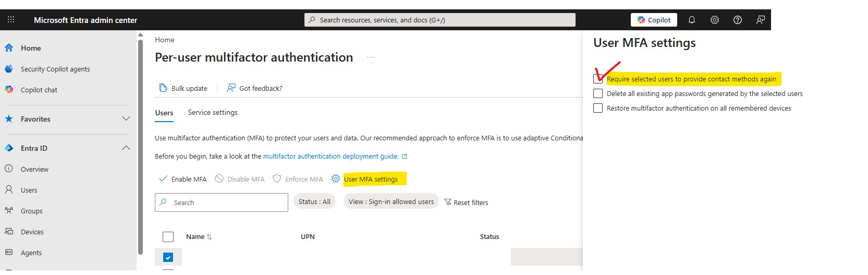Image resolution: width=868 pixels, height=275 pixels.
Task: Check Require selected users to provide contact methods
Action: pos(598,79)
